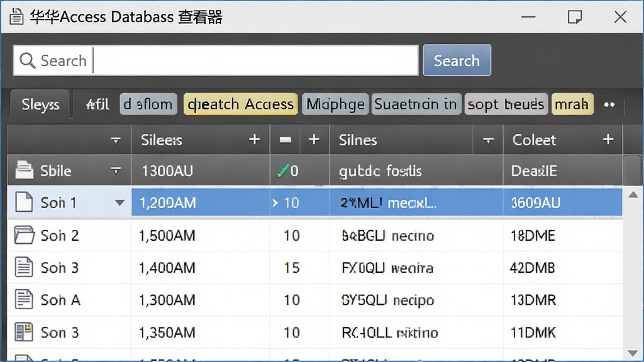This screenshot has width=644, height=362.
Task: Select the 'sopt heuds' tag
Action: (x=506, y=104)
